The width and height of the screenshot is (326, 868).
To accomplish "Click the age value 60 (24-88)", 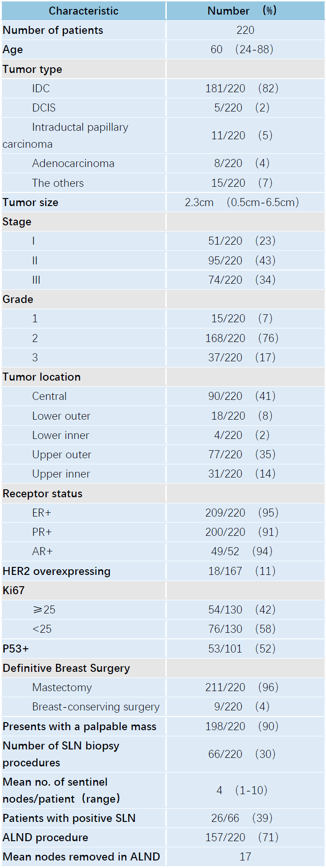I will pos(242,49).
